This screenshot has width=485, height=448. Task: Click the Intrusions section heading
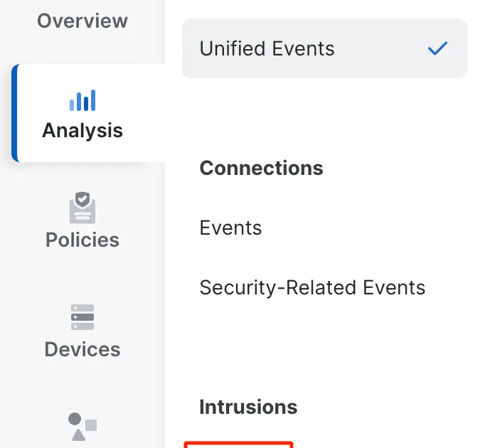248,407
